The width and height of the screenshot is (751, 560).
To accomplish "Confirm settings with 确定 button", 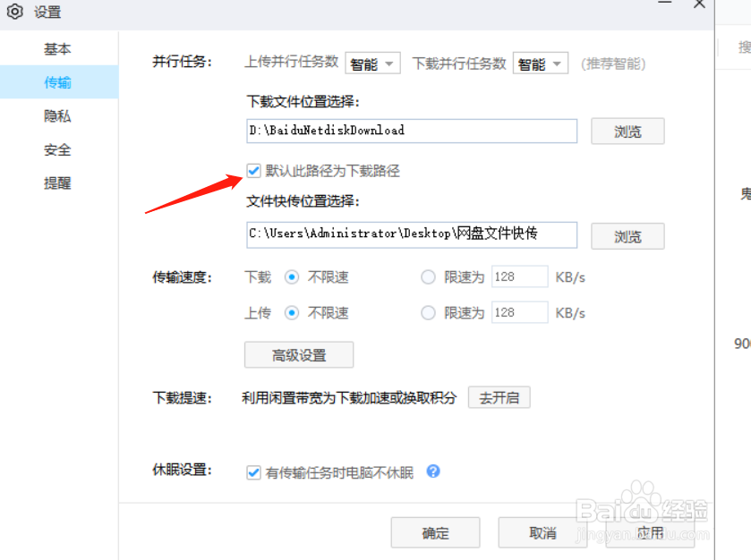I will tap(435, 532).
